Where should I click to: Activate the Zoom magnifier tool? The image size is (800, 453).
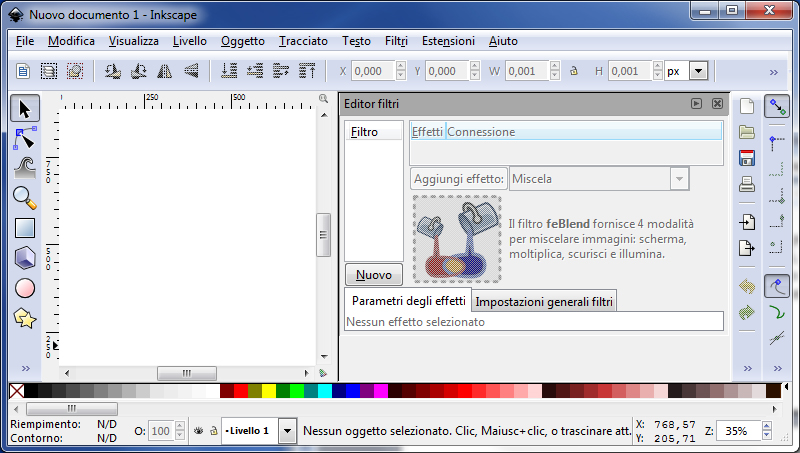pos(25,197)
